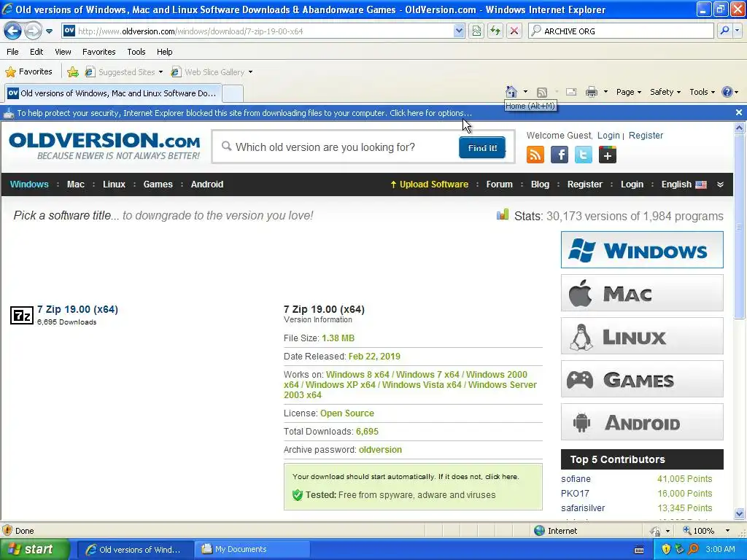
Task: Click the page vertical scrollbar thumb
Action: pyautogui.click(x=739, y=226)
